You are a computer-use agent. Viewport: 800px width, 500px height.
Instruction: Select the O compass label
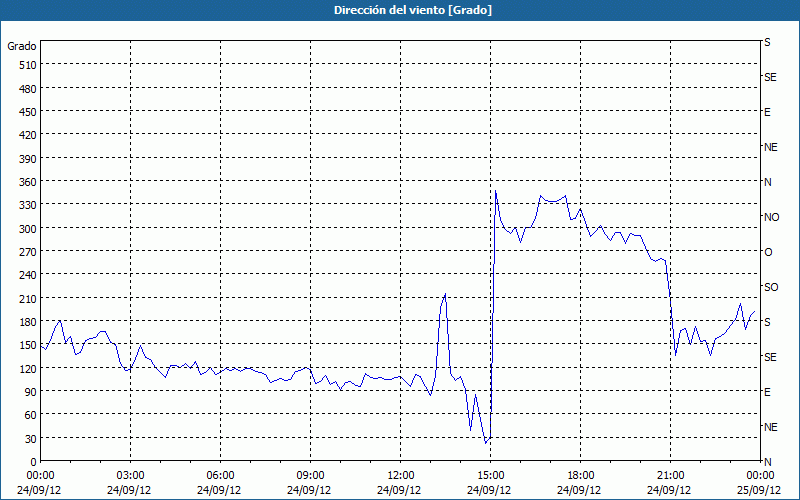(768, 252)
